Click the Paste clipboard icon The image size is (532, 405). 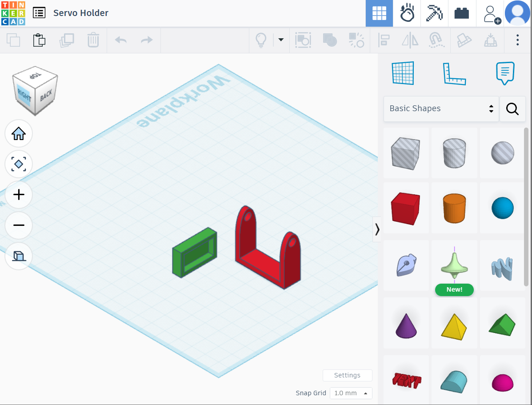[40, 40]
